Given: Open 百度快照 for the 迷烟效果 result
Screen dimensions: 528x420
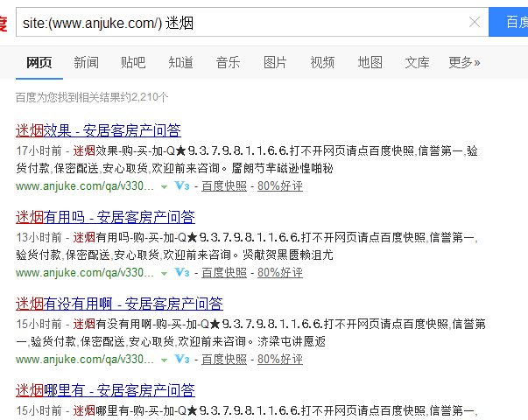Looking at the screenshot, I should (x=224, y=186).
